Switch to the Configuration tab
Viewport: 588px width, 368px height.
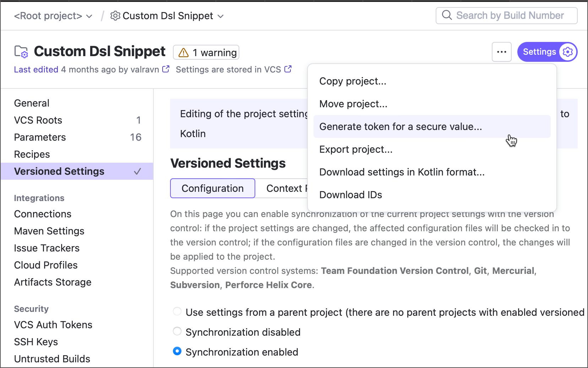tap(212, 188)
